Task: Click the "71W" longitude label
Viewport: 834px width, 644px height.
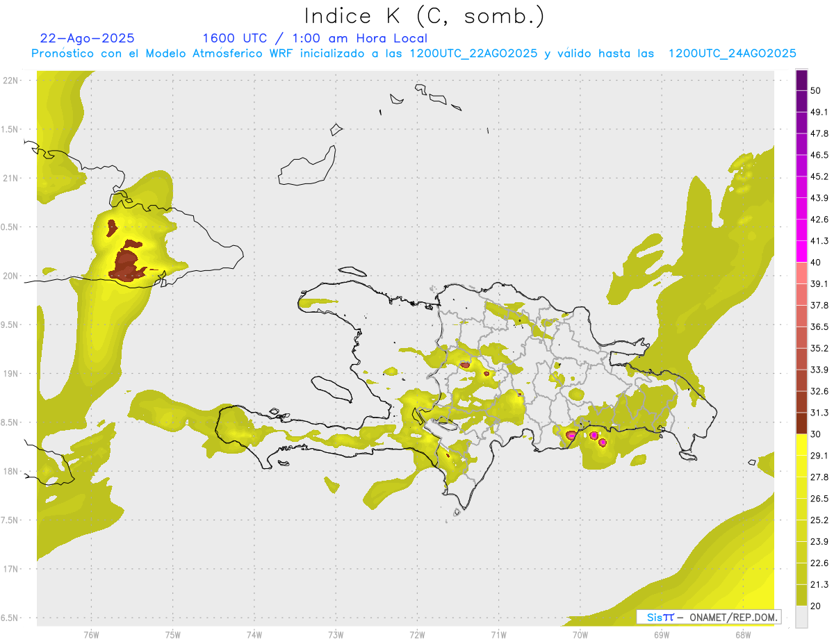Action: [x=498, y=634]
